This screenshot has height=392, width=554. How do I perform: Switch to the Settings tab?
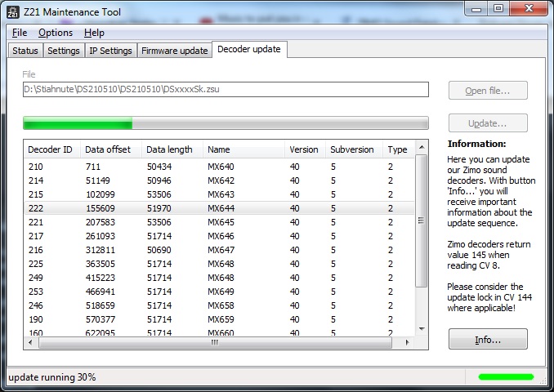[64, 51]
